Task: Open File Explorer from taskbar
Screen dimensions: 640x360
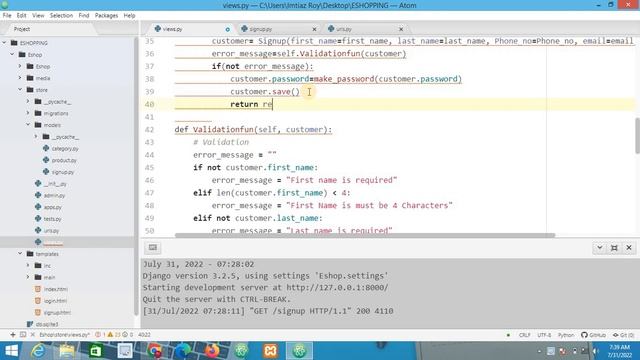Action: [x=67, y=351]
